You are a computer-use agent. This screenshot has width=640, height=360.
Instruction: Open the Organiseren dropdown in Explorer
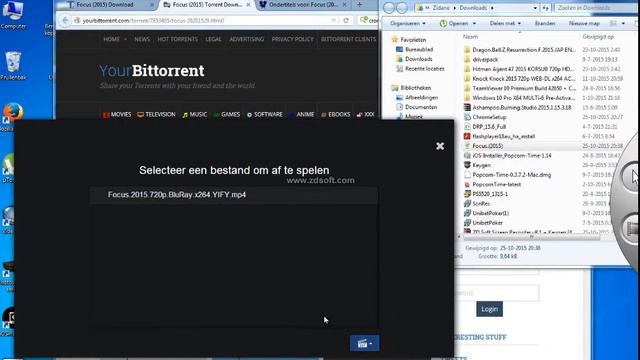407,23
